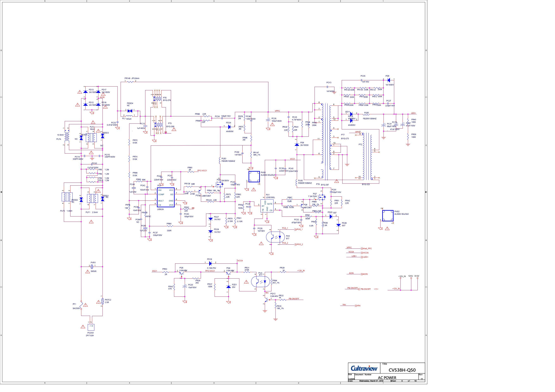Select the PCX3 0.47uF/305V capacitor label
Image resolution: width=555 pixels, height=392 pixels.
(x=93, y=165)
